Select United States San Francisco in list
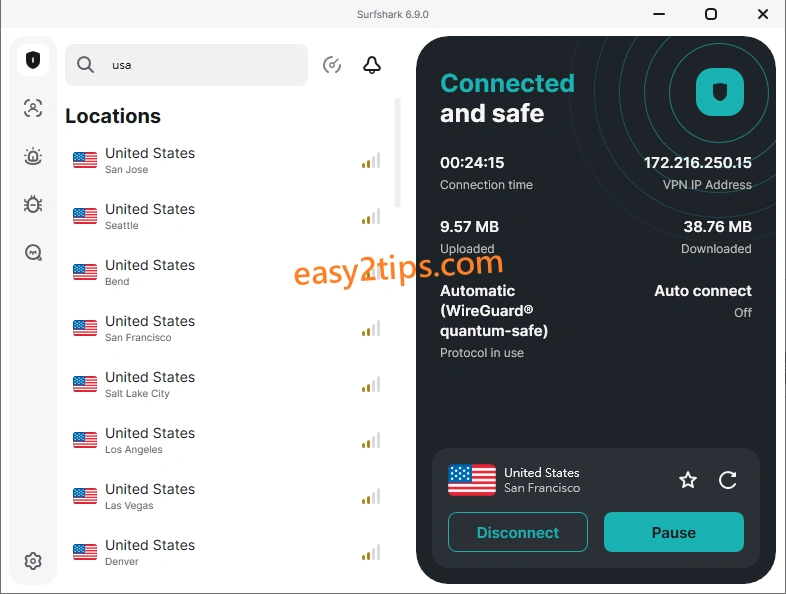Viewport: 786px width, 594px height. coord(227,328)
